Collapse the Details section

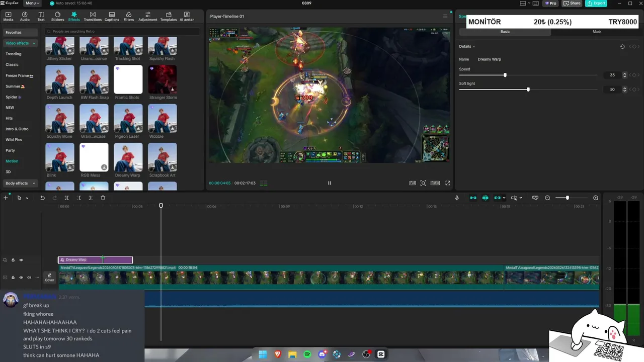coord(473,46)
